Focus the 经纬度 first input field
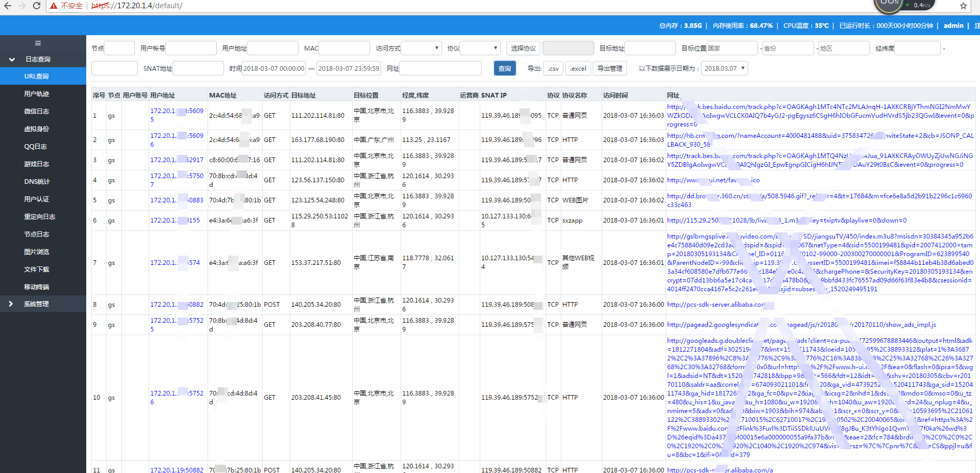980x473 pixels. click(x=918, y=48)
